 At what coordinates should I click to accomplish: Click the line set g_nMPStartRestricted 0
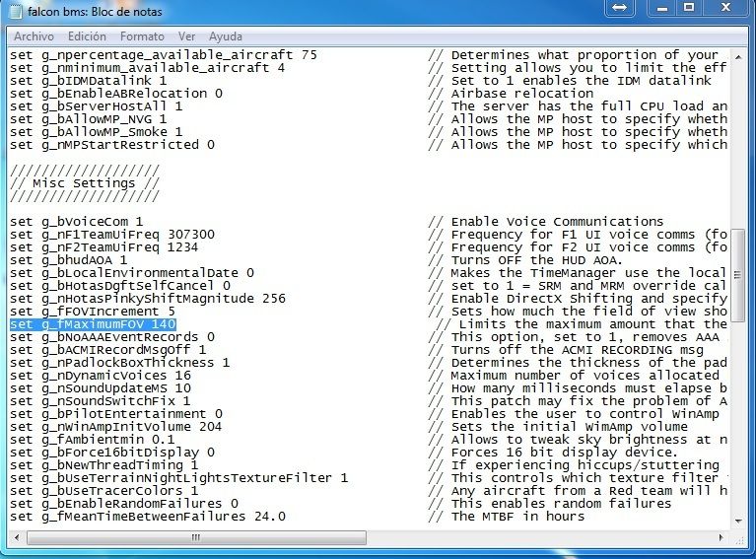[111, 145]
